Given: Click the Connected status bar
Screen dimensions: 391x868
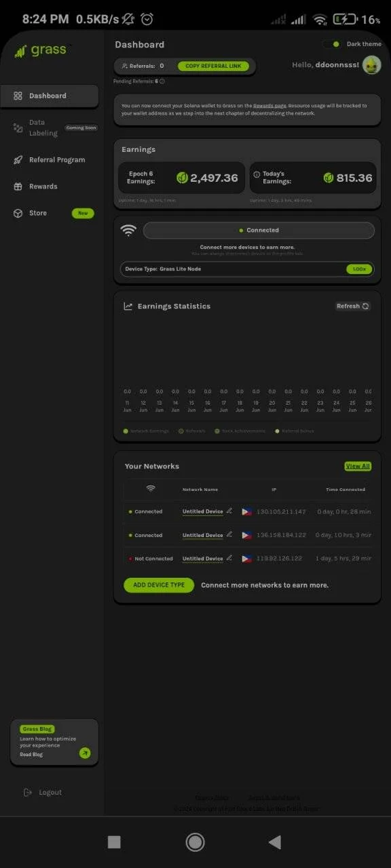Looking at the screenshot, I should tap(259, 231).
